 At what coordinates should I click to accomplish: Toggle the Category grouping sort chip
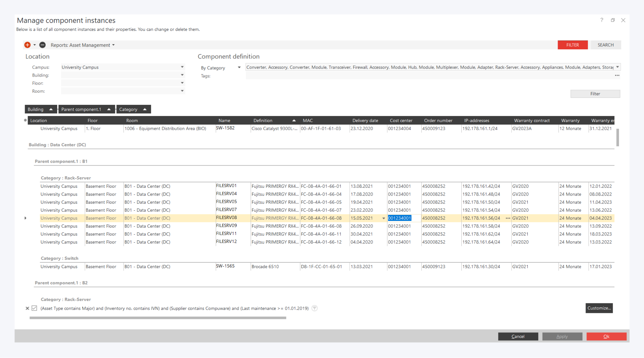point(133,109)
